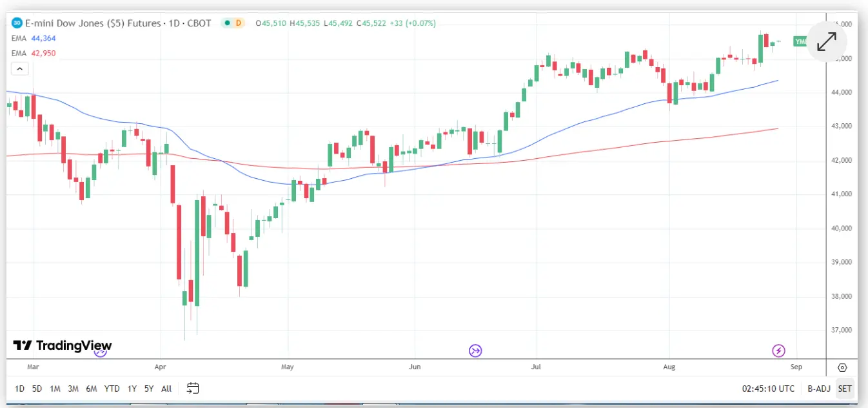The image size is (868, 408).
Task: Select the red EMA 42,950 legend entry
Action: pyautogui.click(x=35, y=53)
